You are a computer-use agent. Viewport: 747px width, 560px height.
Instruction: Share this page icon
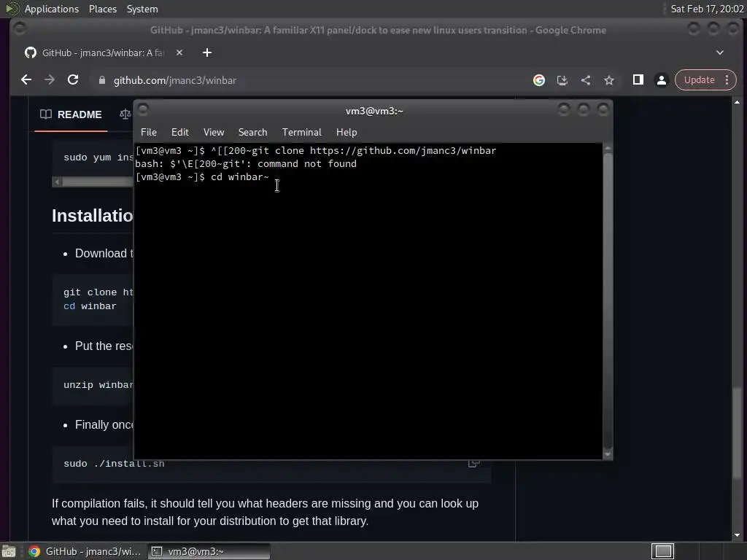point(586,80)
